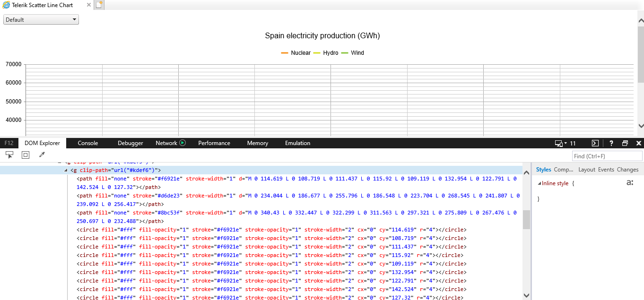Collapse the Inline style rule
The image size is (644, 300).
coord(540,183)
